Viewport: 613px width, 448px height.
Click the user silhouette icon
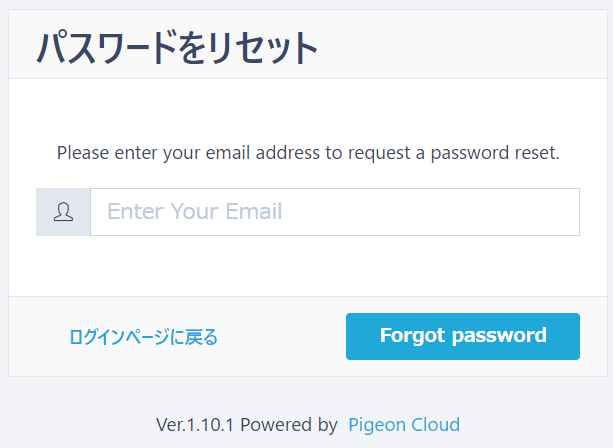(x=63, y=212)
